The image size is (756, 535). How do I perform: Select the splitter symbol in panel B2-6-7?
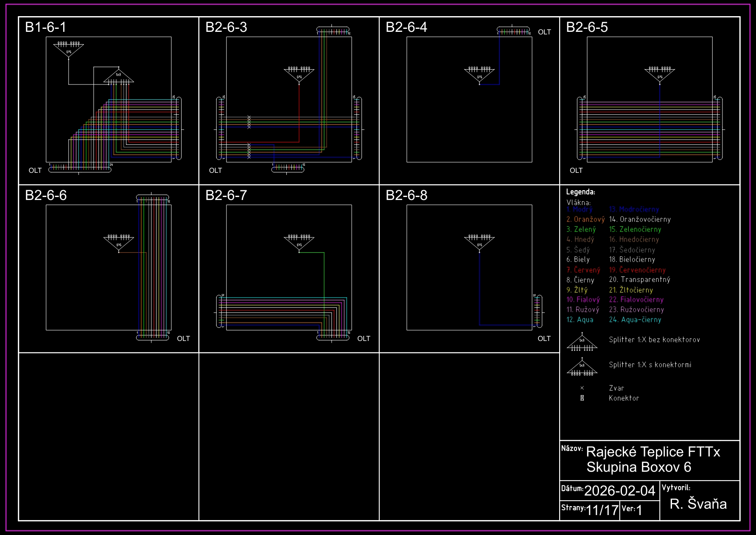(x=299, y=243)
